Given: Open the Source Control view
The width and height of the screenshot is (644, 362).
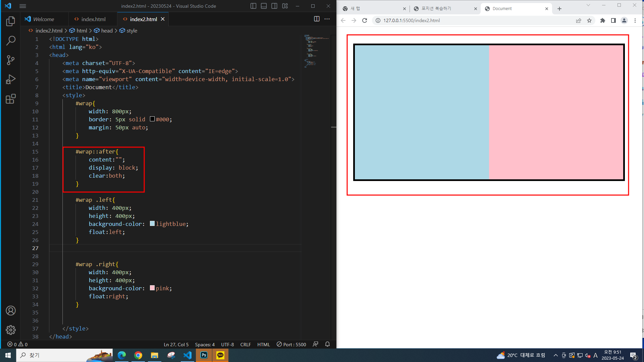Looking at the screenshot, I should (11, 60).
